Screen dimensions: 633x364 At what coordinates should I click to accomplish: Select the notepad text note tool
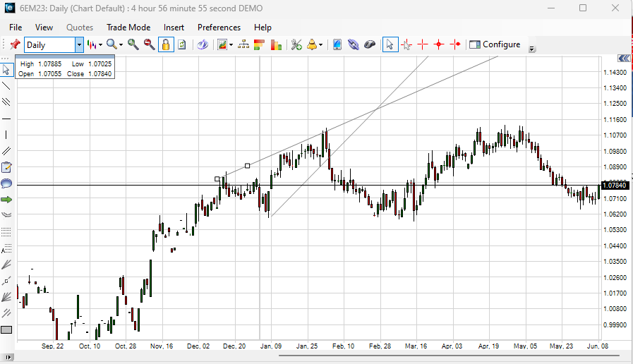pos(6,167)
